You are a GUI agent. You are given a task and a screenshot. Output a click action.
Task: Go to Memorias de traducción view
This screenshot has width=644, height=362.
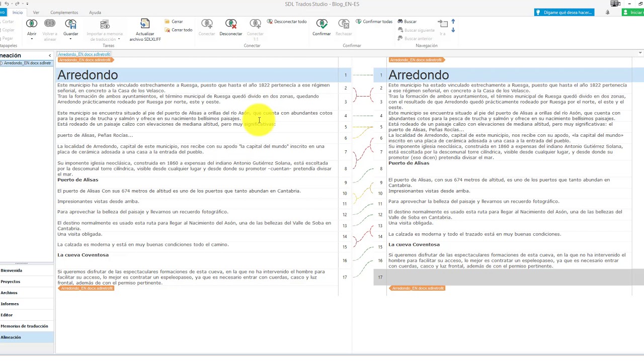tap(27, 326)
